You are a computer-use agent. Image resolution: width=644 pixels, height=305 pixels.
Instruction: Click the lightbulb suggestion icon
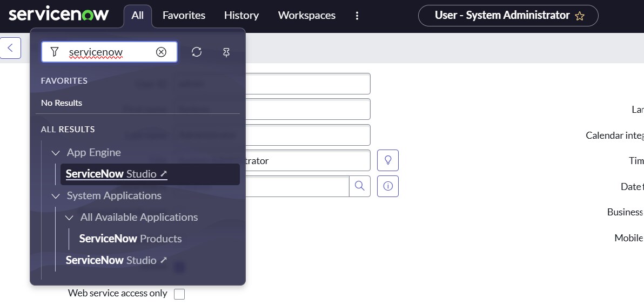[388, 160]
